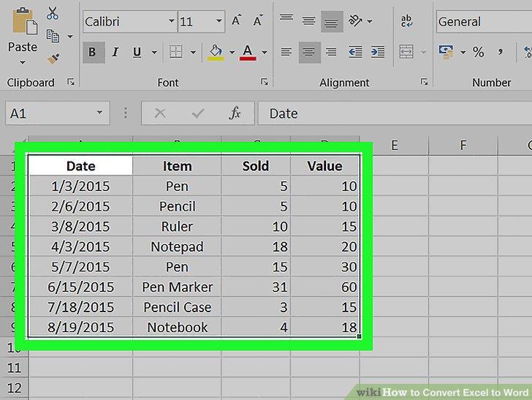Select the Value header cell
532x400 pixels.
tap(324, 166)
